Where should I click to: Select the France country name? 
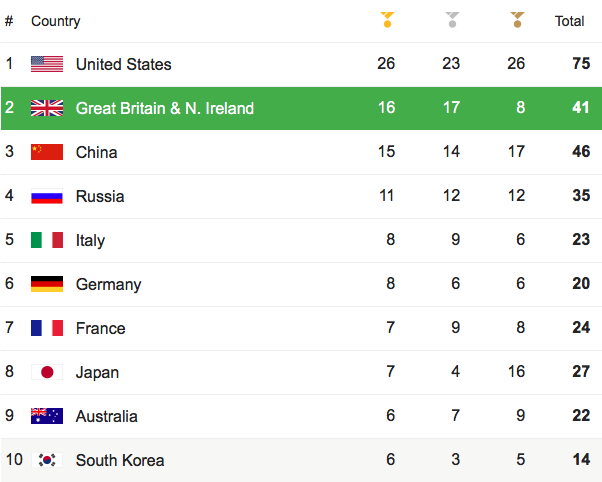pyautogui.click(x=101, y=328)
